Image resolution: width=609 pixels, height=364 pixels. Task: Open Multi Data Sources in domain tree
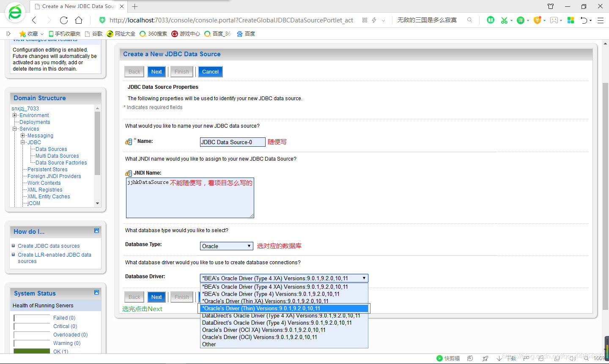coord(57,156)
